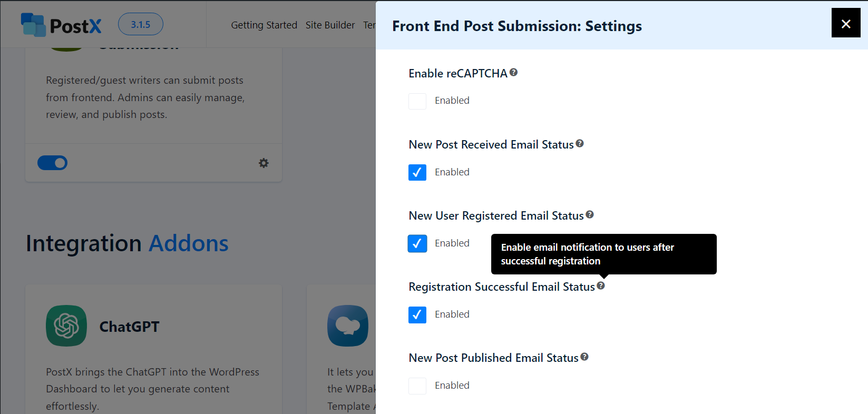Click the WPBakery integration addon icon

click(x=348, y=326)
